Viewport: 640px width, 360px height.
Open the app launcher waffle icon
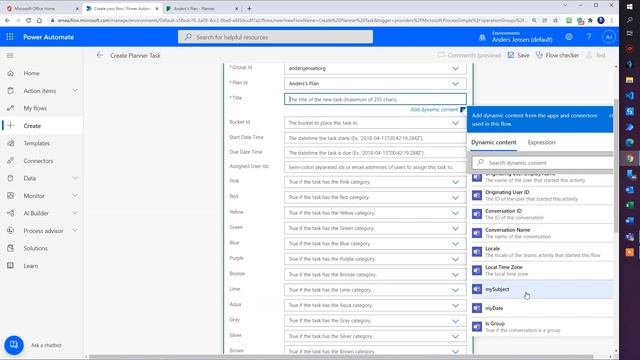10,37
